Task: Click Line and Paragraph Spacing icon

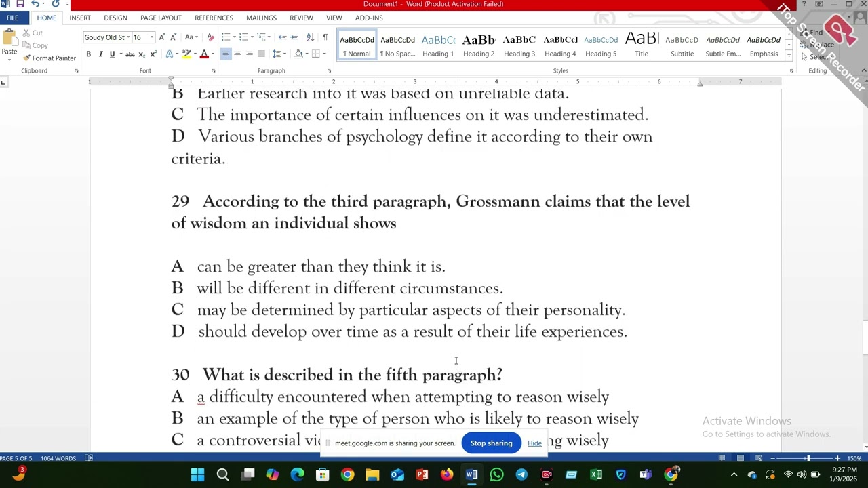Action: pyautogui.click(x=276, y=54)
